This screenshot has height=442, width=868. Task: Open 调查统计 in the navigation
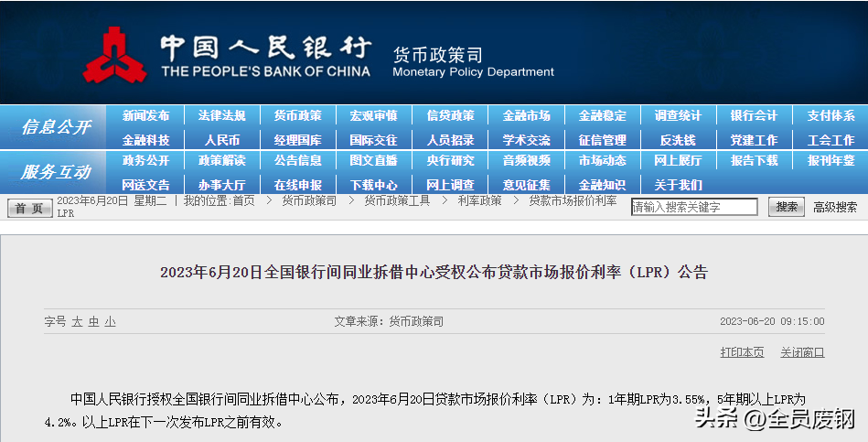678,115
